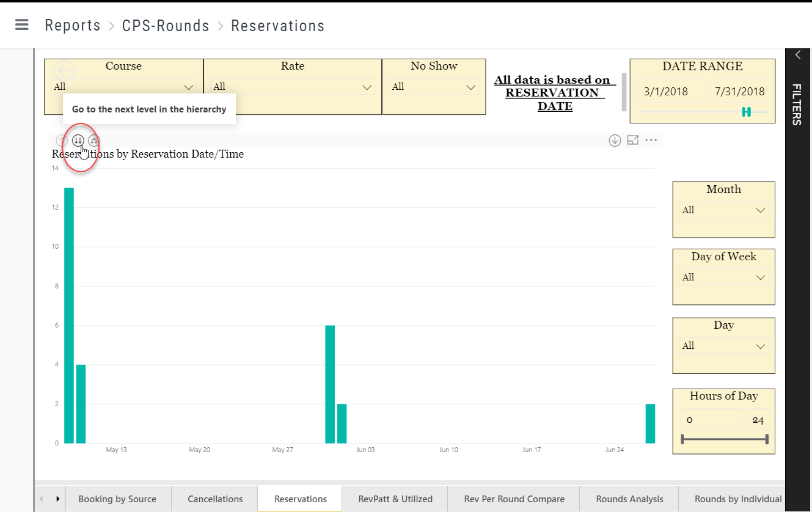This screenshot has height=512, width=812.
Task: Click the go to next level icon
Action: (78, 140)
